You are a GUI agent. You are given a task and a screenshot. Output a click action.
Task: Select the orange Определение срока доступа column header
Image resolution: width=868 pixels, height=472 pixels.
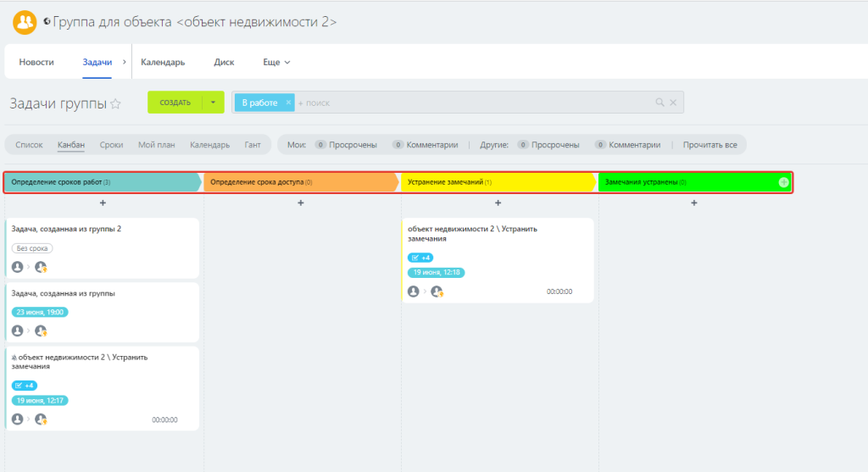301,182
